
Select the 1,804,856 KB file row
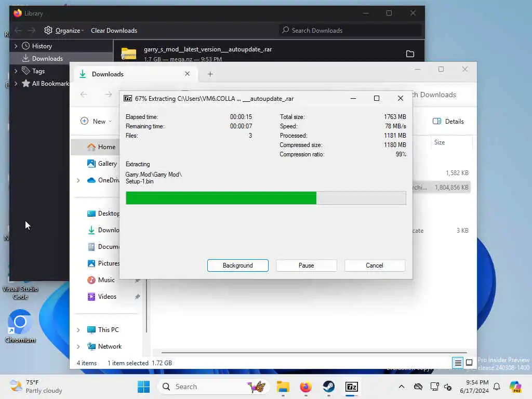(441, 187)
